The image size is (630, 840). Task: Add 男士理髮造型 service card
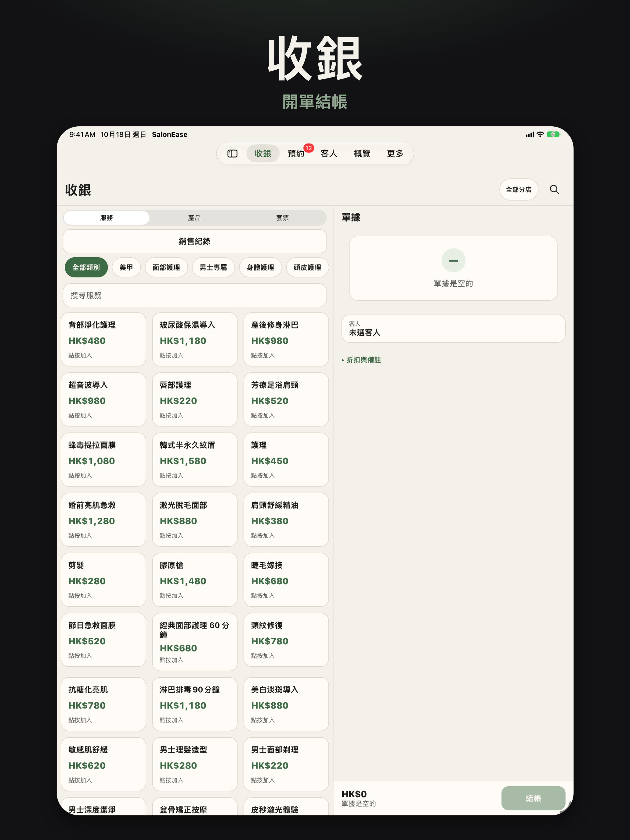195,764
